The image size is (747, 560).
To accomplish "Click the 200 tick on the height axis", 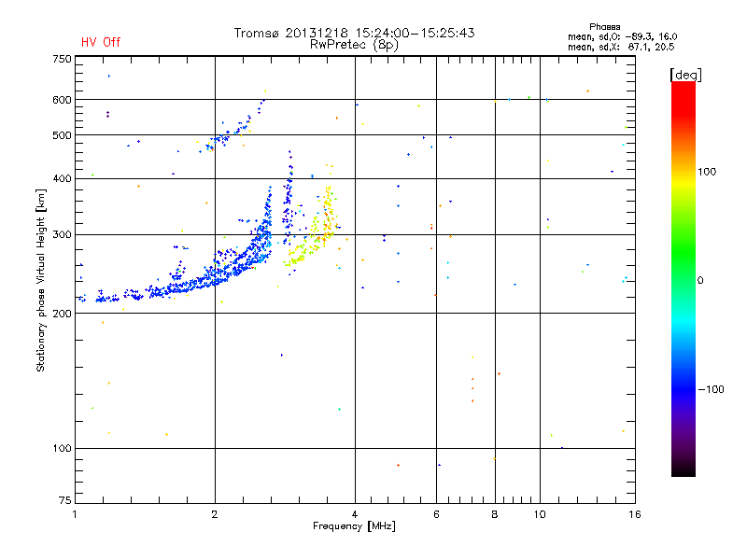I will (x=62, y=314).
